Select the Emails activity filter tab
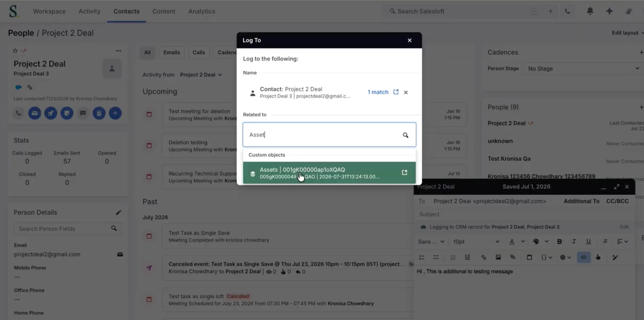This screenshot has height=320, width=644. [172, 53]
